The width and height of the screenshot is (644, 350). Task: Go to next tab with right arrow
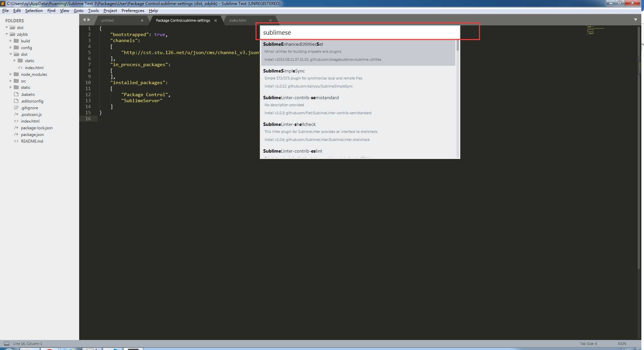click(89, 20)
